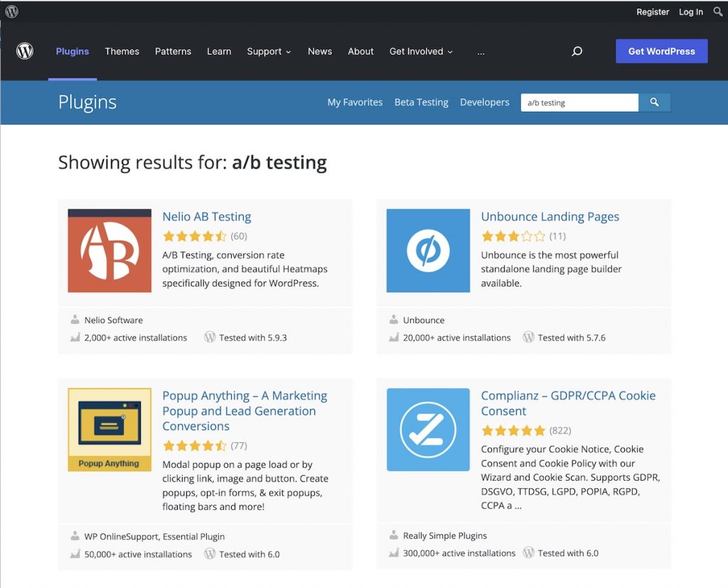Click the WordPress icon beside Tested with 5.7.6
This screenshot has height=588, width=728.
528,337
